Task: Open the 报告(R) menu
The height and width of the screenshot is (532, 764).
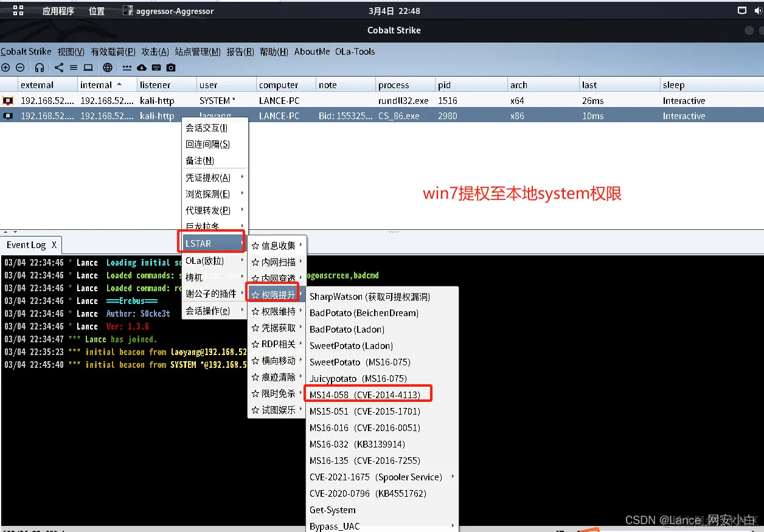Action: click(240, 52)
